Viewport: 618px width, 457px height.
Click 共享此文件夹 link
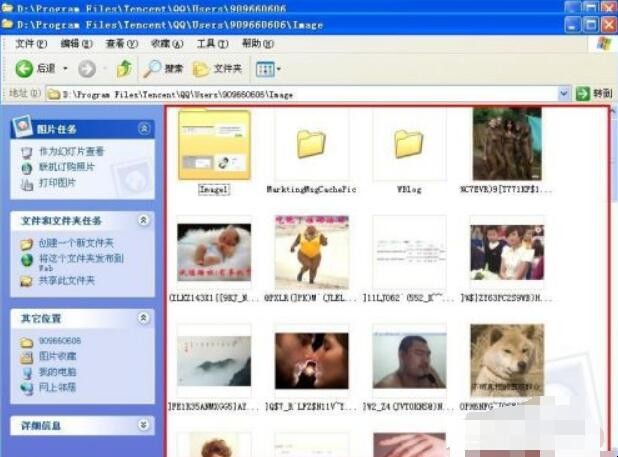click(x=67, y=281)
